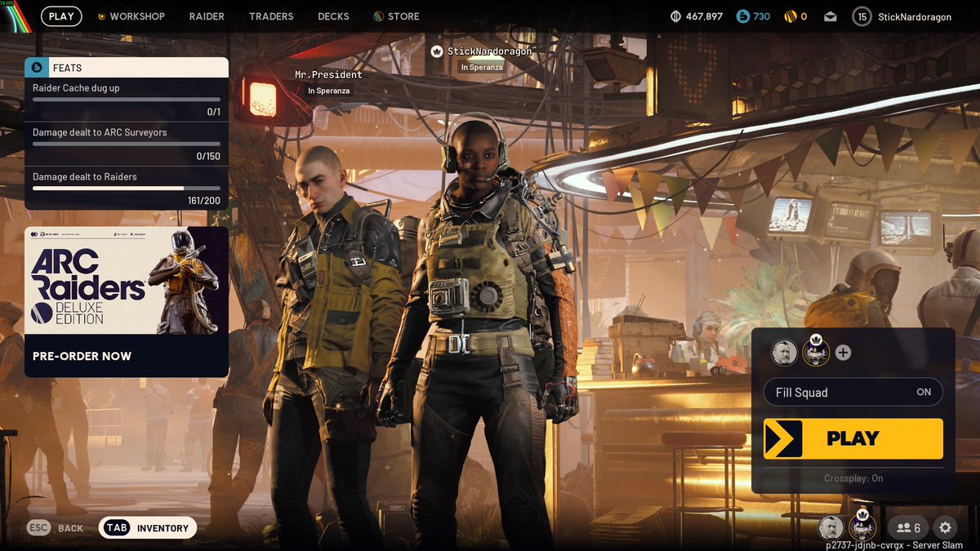Image resolution: width=980 pixels, height=551 pixels.
Task: Click the WORKSHOP tab icon
Action: [x=101, y=16]
